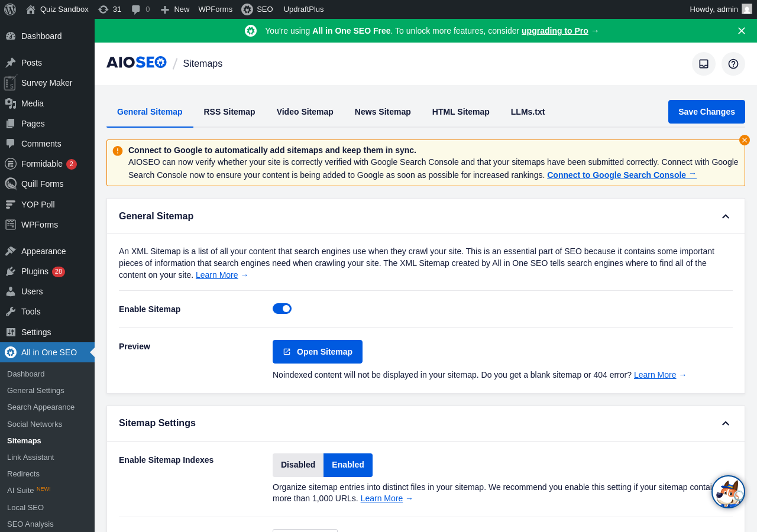Click the 'Howdy, admin' text

point(714,9)
